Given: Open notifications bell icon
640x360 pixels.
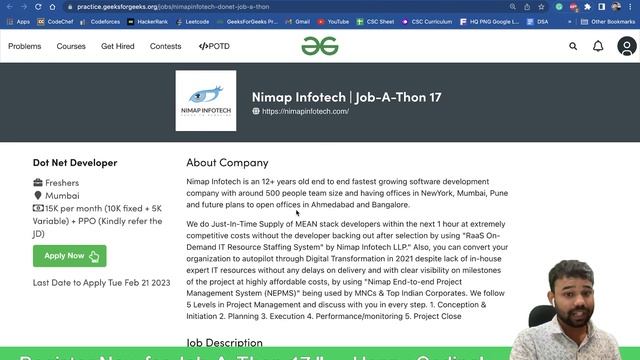Looking at the screenshot, I should tap(598, 46).
